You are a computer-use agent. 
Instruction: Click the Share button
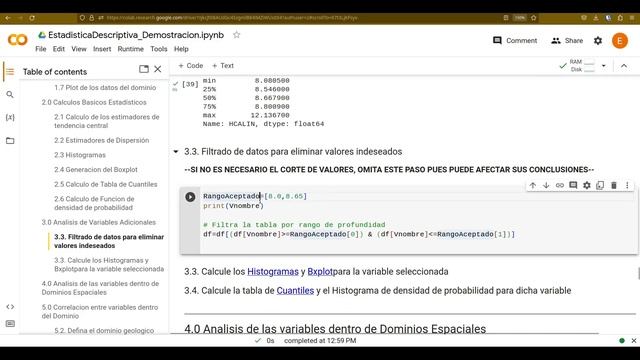click(567, 40)
